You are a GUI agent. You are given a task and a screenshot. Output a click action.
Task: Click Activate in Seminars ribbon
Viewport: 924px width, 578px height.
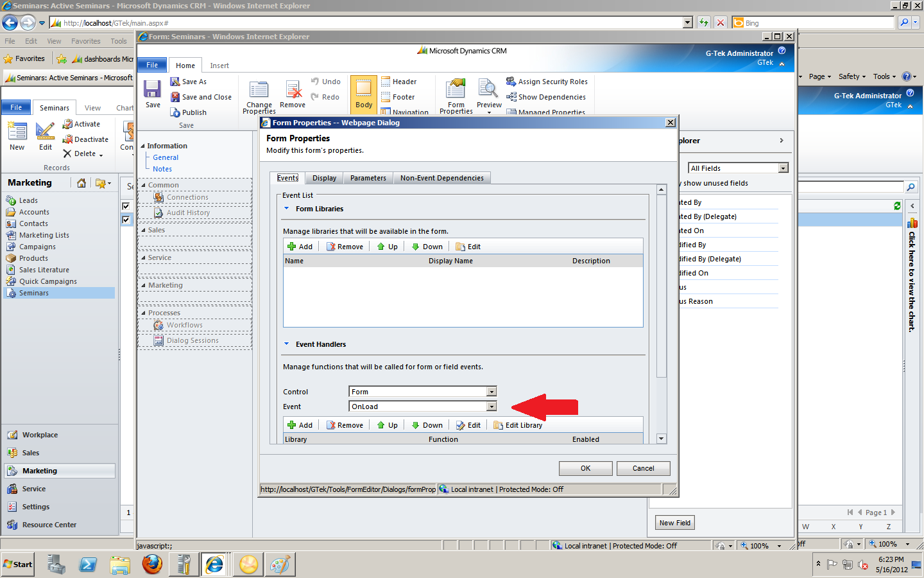pyautogui.click(x=81, y=124)
